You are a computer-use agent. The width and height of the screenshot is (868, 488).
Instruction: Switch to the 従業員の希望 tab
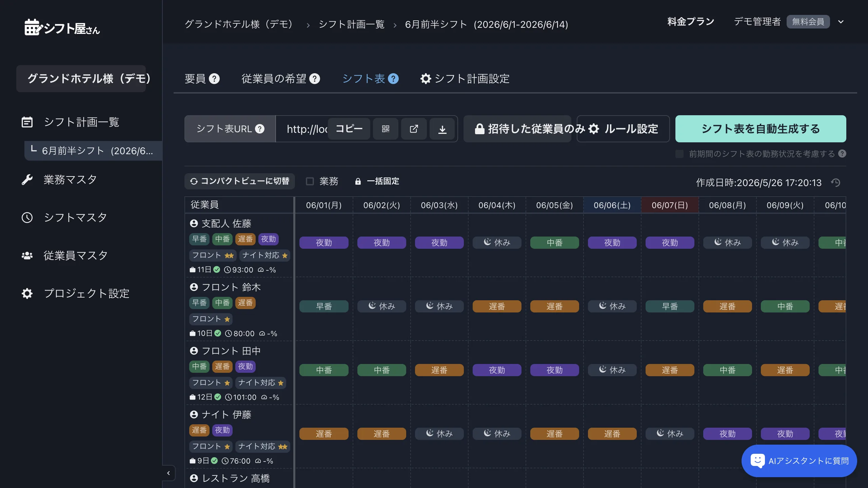274,79
